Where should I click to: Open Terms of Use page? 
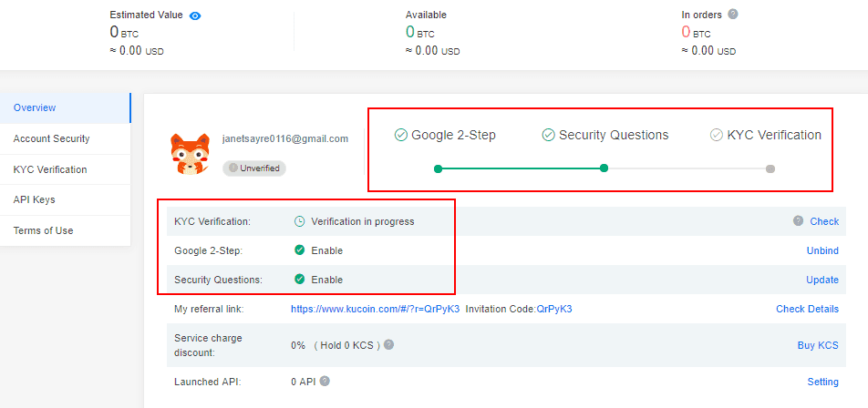click(x=43, y=230)
